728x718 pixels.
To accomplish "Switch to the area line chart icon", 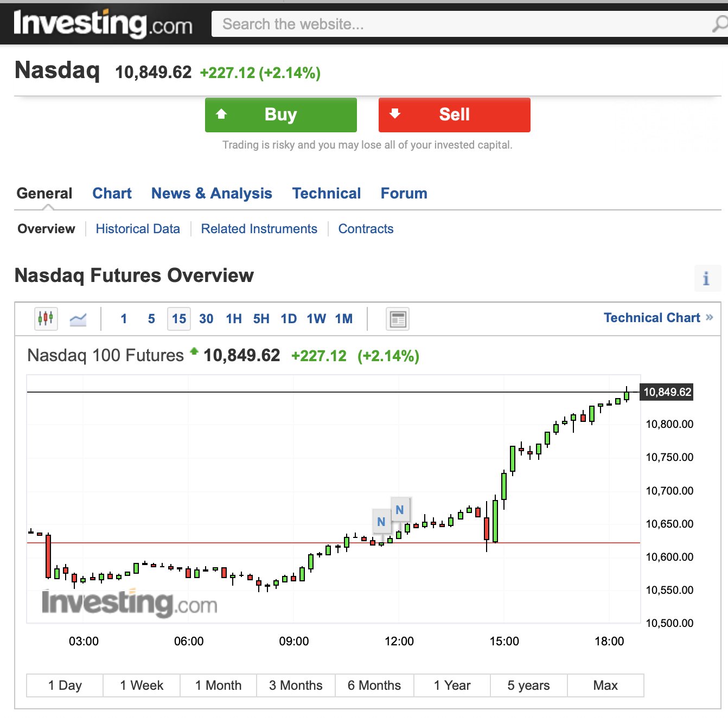I will [78, 319].
